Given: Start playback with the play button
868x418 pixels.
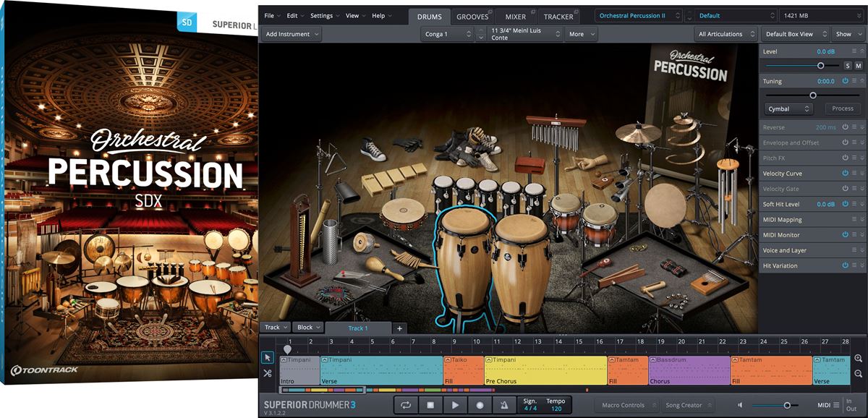Looking at the screenshot, I should click(x=455, y=405).
